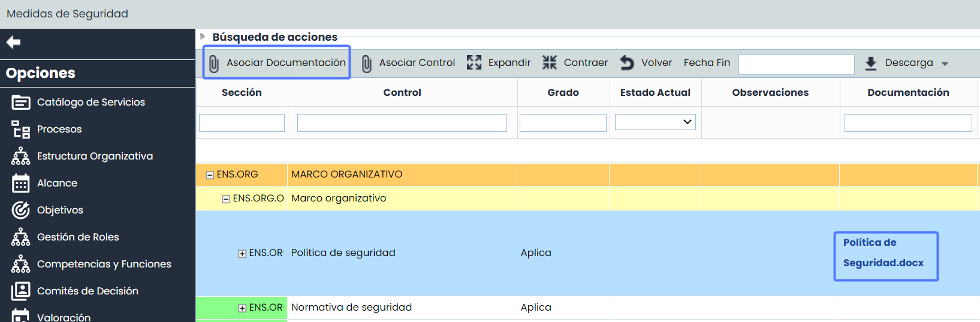Viewport: 980px width, 322px height.
Task: Expand the Política de seguridad row
Action: coord(242,254)
